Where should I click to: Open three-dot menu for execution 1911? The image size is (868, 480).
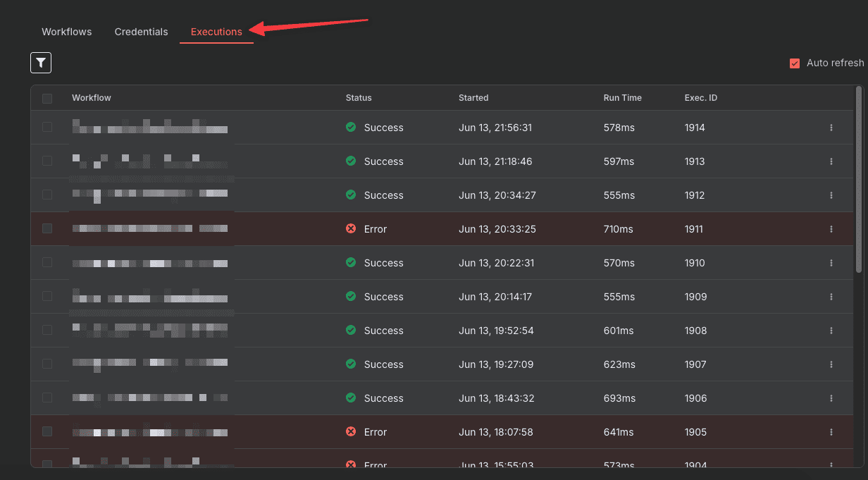click(831, 229)
